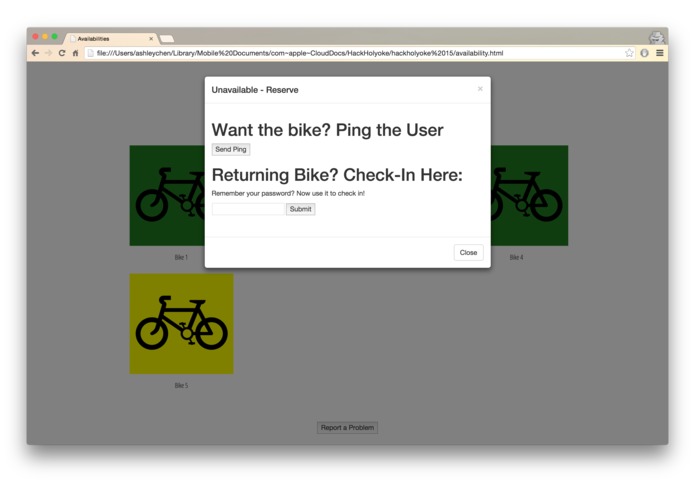Viewport: 695px width, 494px height.
Task: Click the red close window button
Action: 35,37
